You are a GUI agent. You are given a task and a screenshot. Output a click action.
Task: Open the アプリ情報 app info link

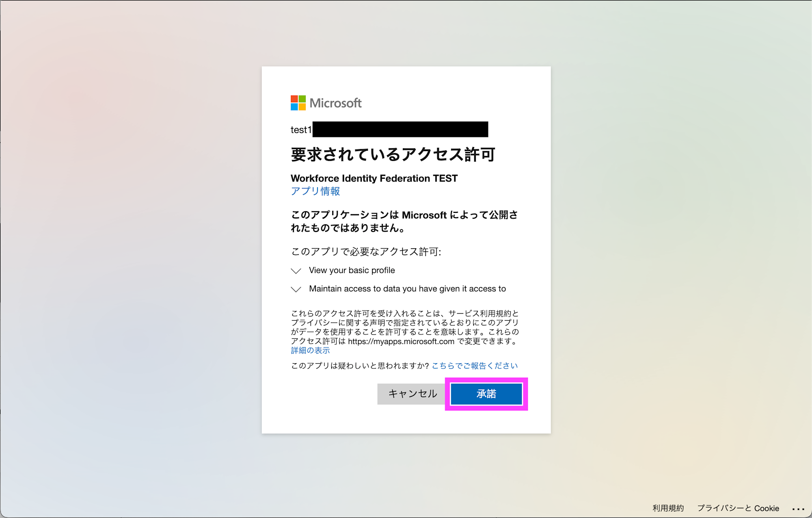(315, 191)
